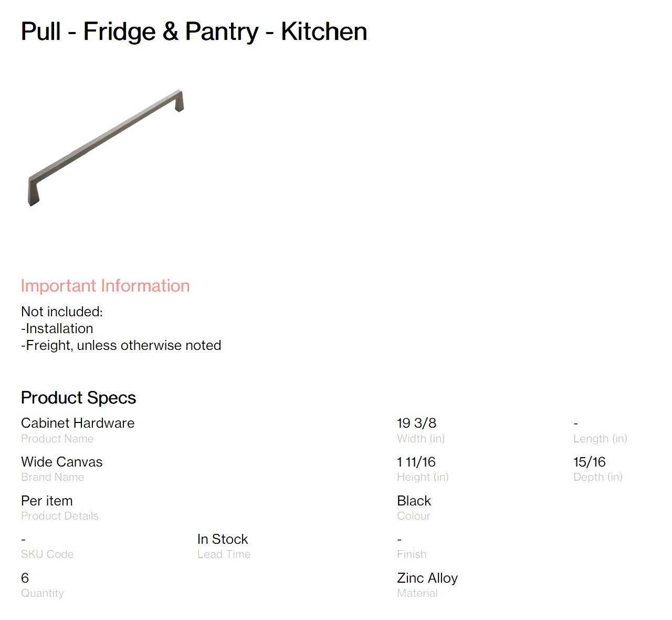This screenshot has width=672, height=620.
Task: Select the '-Installation' line
Action: coord(57,328)
